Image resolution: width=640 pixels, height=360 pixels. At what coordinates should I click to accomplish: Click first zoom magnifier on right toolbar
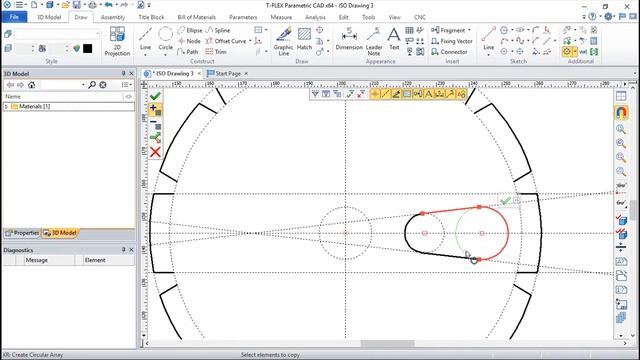pyautogui.click(x=621, y=130)
